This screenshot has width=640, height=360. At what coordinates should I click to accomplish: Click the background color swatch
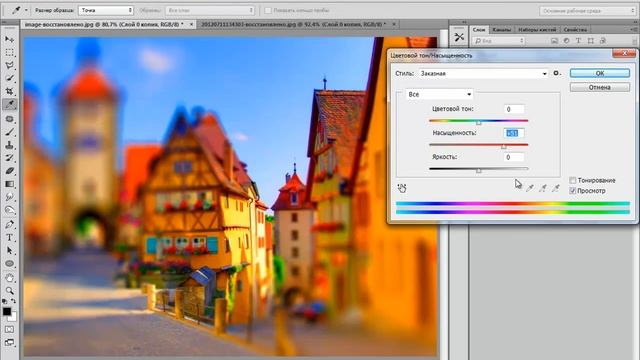point(13,317)
